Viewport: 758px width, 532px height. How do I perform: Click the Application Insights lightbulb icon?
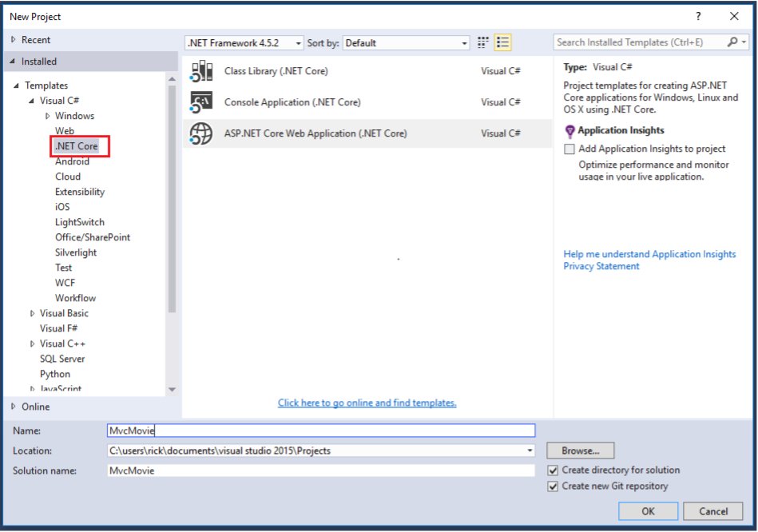[x=570, y=131]
